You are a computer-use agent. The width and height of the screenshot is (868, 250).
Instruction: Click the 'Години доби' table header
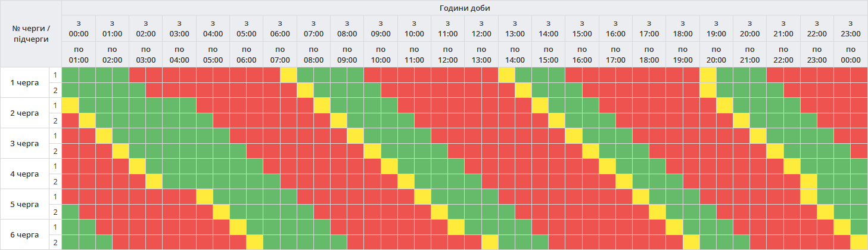pyautogui.click(x=465, y=7)
